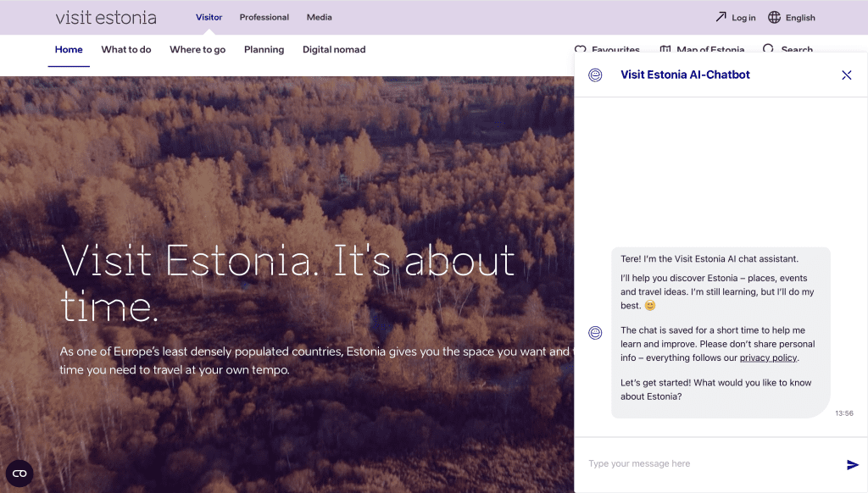Select the Home navigation item

point(69,50)
